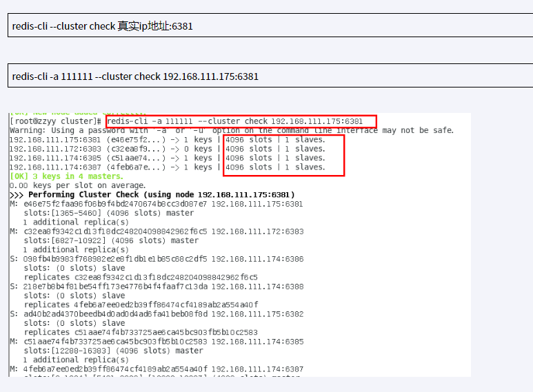Image resolution: width=533 pixels, height=392 pixels.
Task: Click the '0.00 keys per slot on average.' line
Action: coord(77,185)
